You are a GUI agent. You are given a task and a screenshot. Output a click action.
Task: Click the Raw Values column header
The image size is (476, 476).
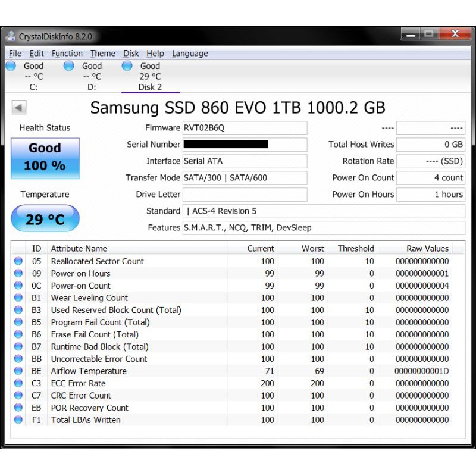point(427,249)
